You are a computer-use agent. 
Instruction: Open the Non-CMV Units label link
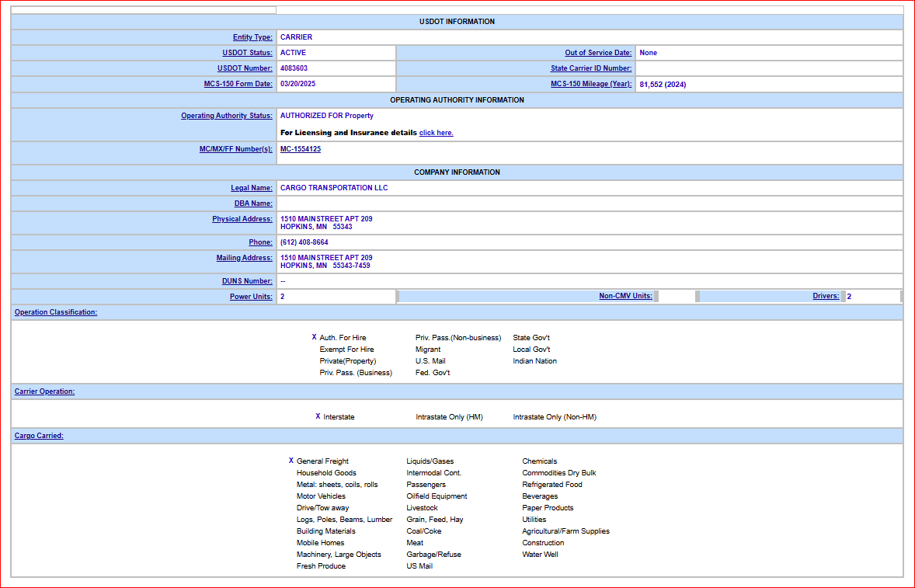[625, 297]
